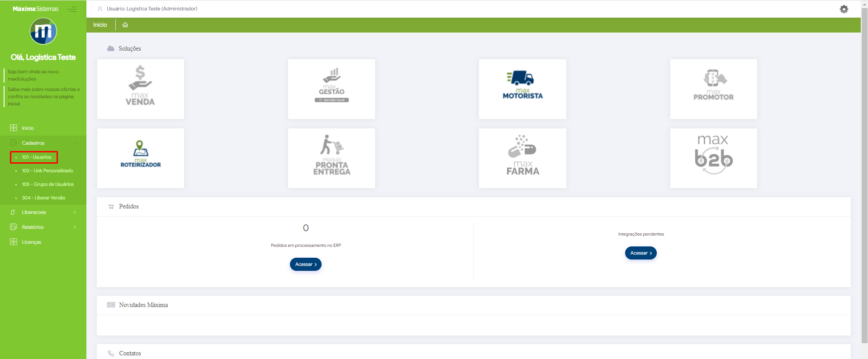The image size is (868, 359).
Task: Select 304 - Liberar Versão
Action: pos(44,198)
